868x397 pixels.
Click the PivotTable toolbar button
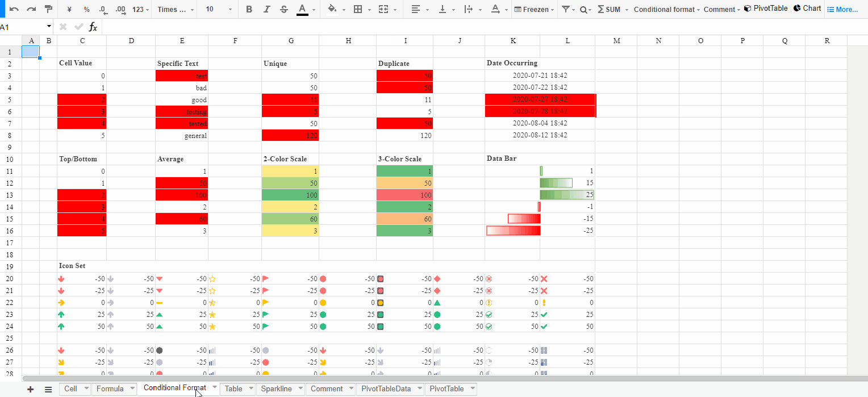pos(766,9)
